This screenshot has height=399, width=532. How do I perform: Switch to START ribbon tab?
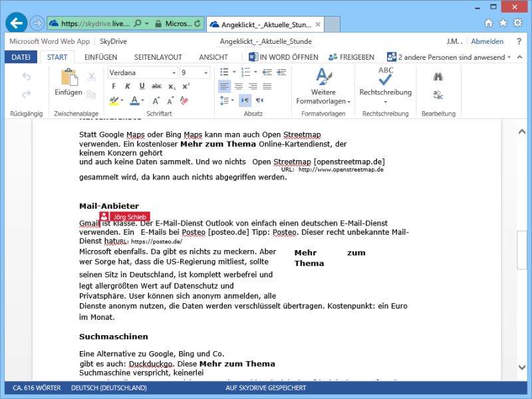[x=57, y=57]
